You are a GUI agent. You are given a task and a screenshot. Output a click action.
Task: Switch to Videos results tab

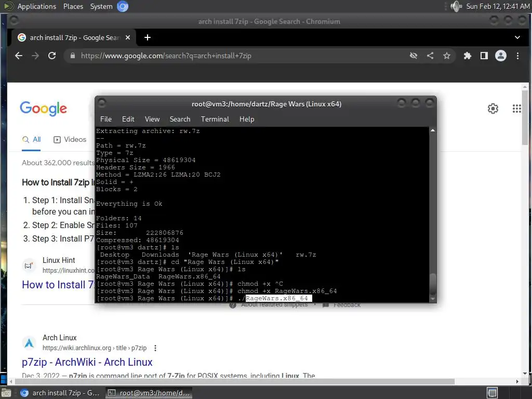coord(70,139)
